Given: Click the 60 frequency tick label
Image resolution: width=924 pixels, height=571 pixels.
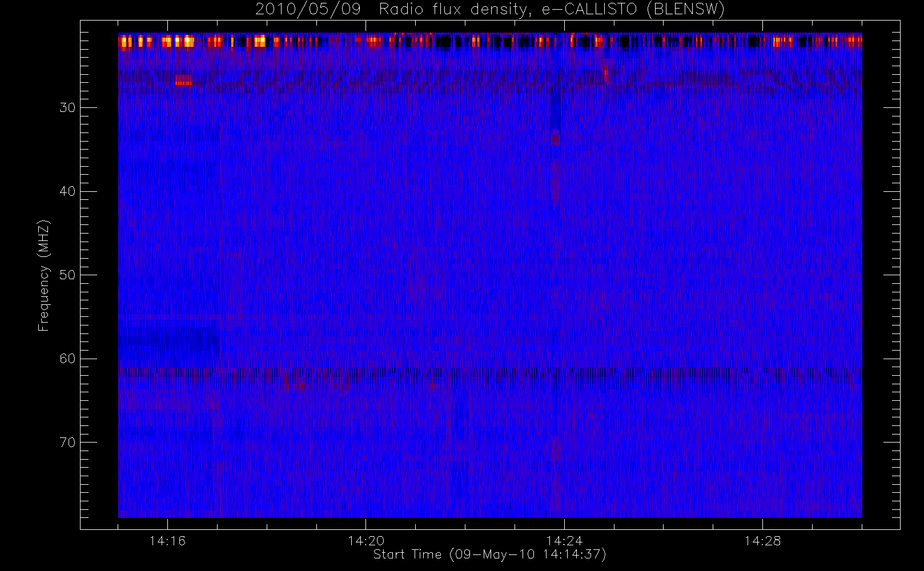Looking at the screenshot, I should pyautogui.click(x=67, y=359).
